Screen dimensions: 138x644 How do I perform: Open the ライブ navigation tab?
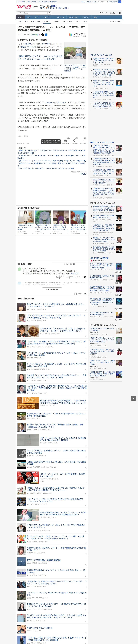pos(37,17)
